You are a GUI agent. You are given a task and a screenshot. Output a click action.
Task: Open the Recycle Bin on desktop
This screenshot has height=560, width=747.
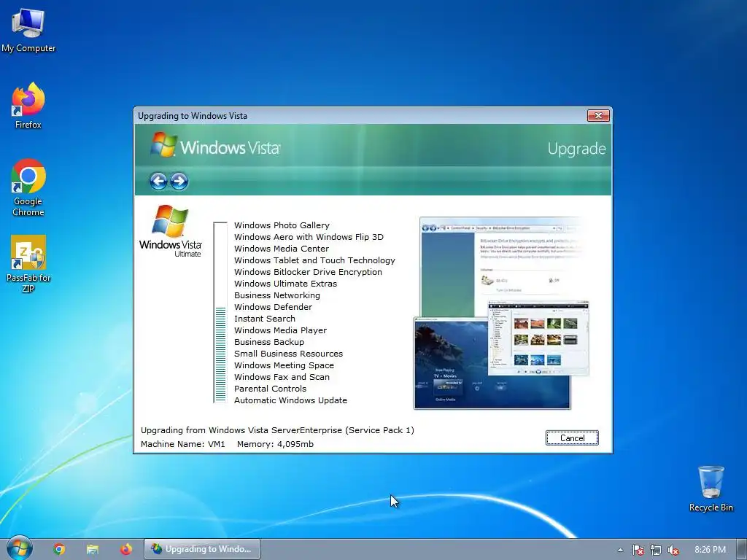coord(711,489)
